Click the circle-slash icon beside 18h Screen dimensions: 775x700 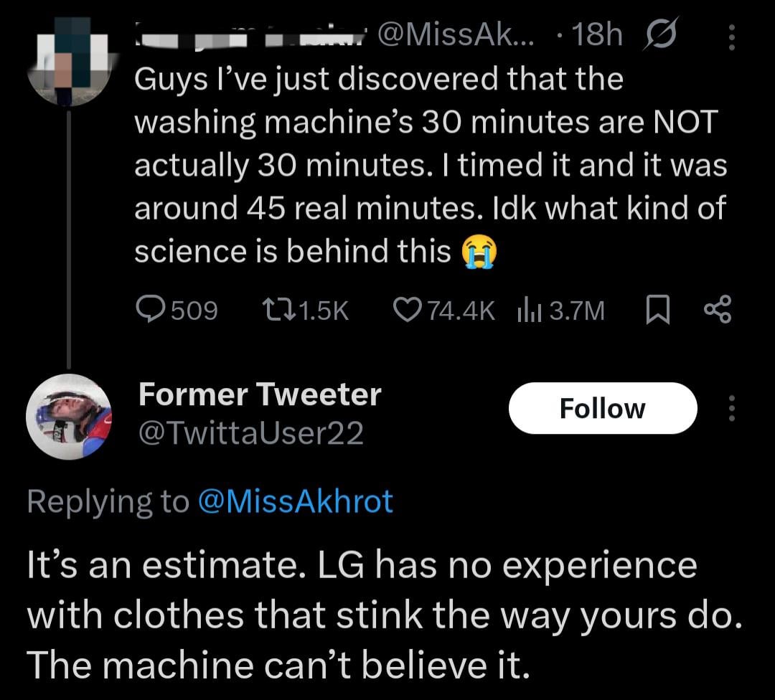coord(663,34)
